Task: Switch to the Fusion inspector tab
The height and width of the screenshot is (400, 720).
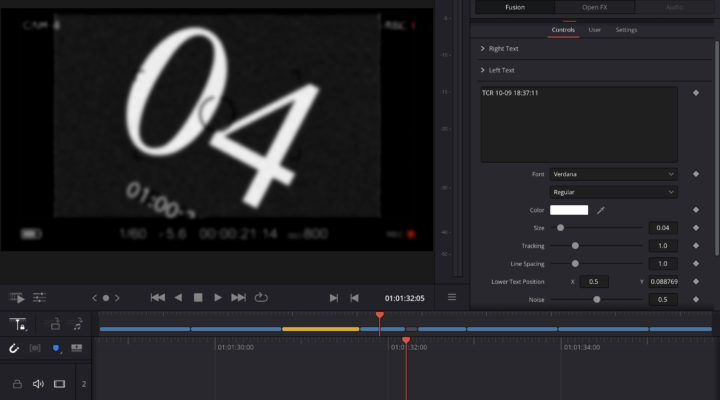Action: tap(515, 7)
